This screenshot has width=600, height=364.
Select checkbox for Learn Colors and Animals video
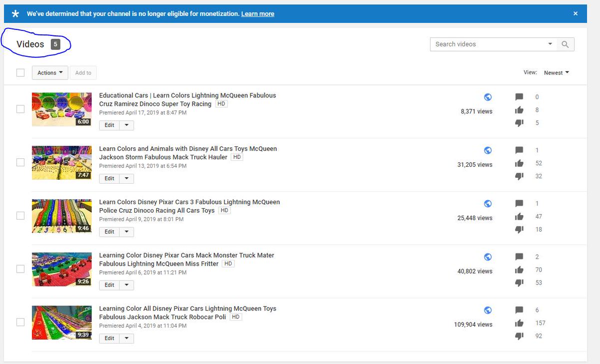[x=20, y=162]
